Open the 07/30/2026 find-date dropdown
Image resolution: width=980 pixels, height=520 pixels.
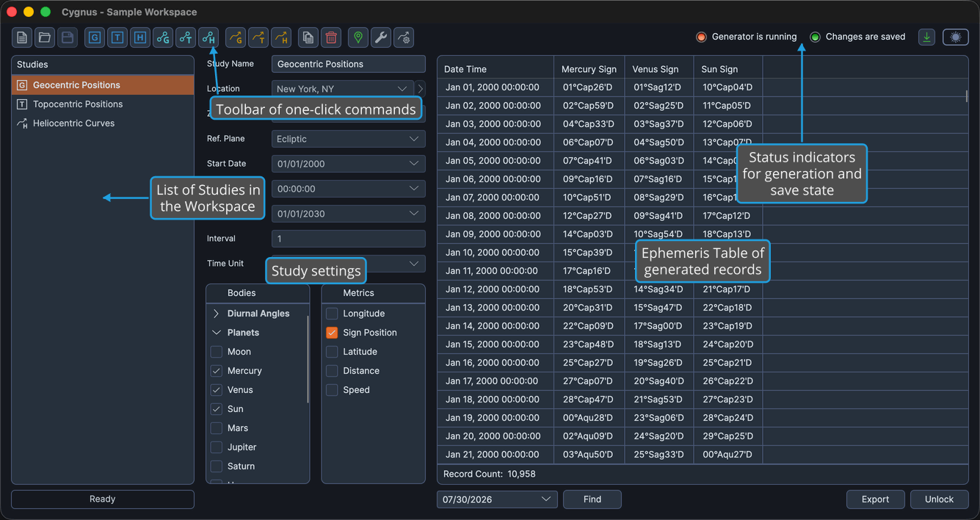pyautogui.click(x=497, y=499)
